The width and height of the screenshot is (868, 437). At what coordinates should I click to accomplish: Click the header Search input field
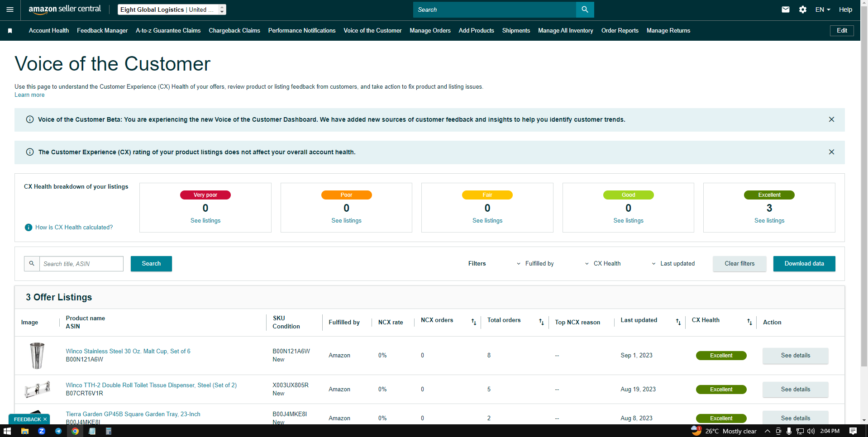495,9
